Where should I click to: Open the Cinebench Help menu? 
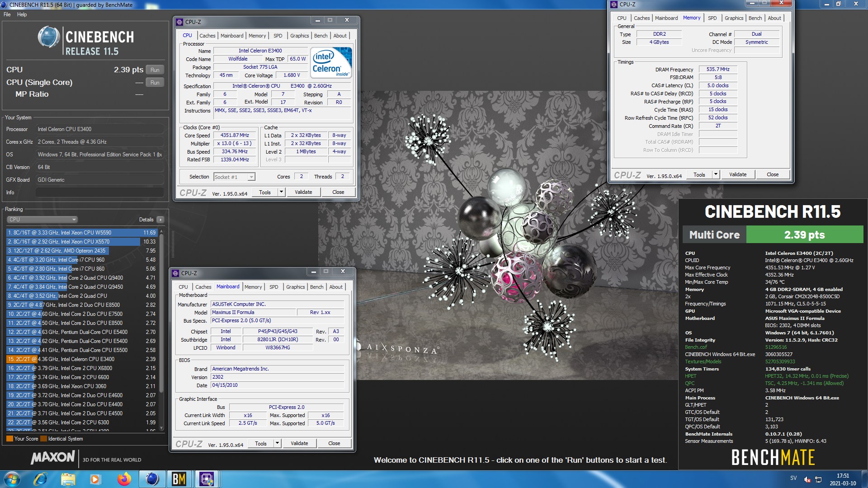coord(22,14)
